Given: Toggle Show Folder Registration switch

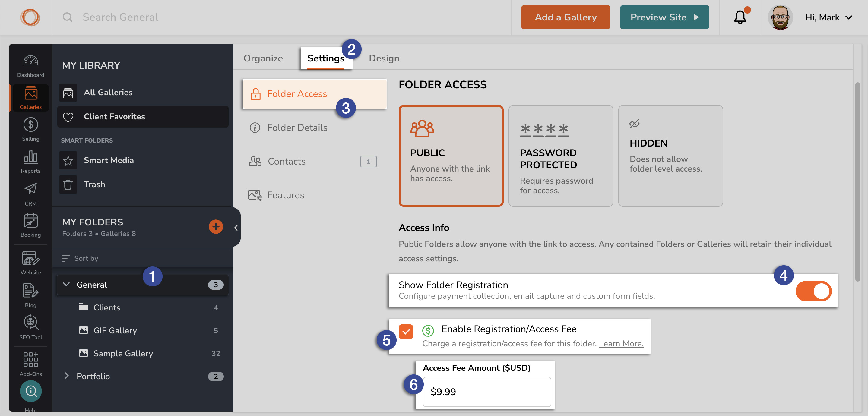Looking at the screenshot, I should click(813, 292).
